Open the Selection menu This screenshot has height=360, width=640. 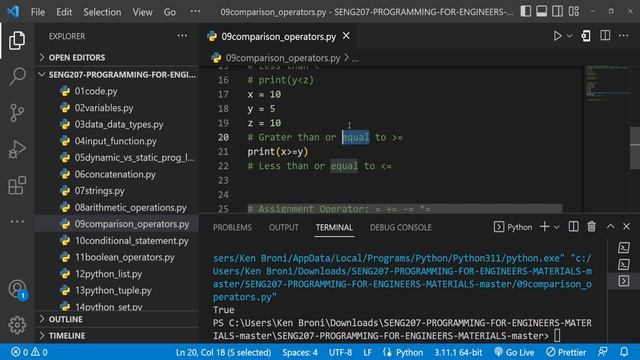click(102, 12)
